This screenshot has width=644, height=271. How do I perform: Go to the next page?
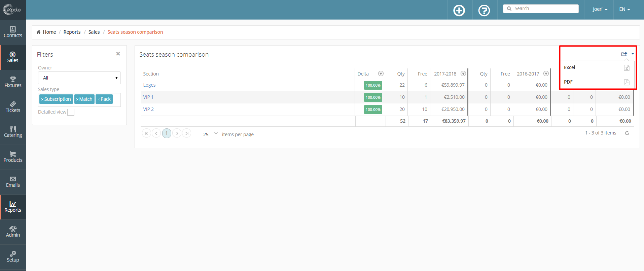tap(177, 133)
